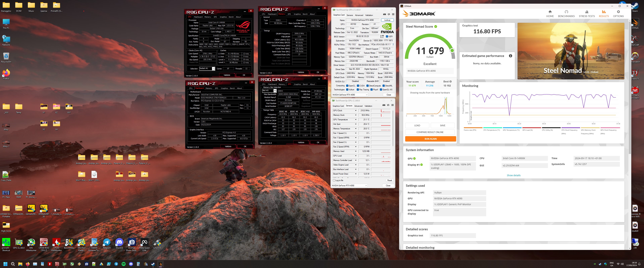
Task: Click RUN AGAIN button in 3DMark
Action: 431,139
